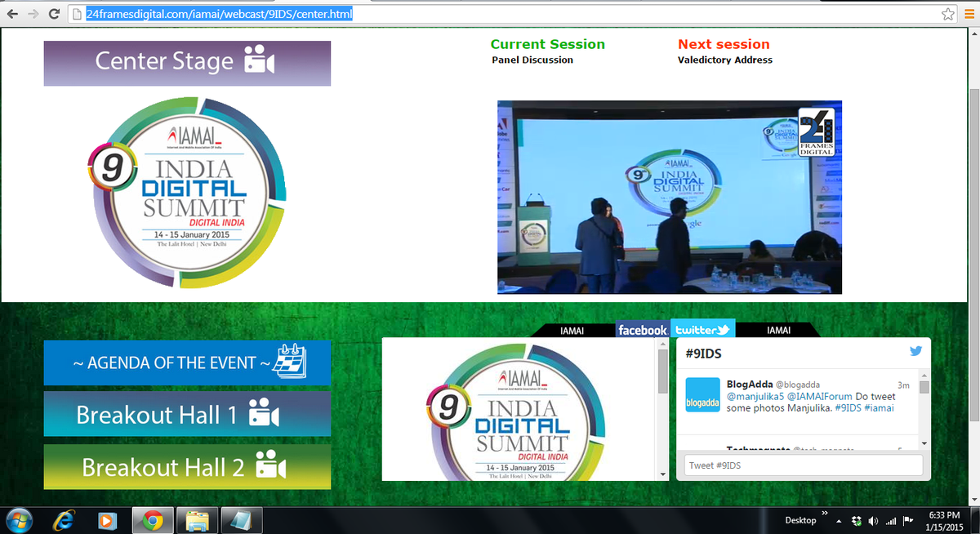Viewport: 980px width, 534px height.
Task: Open the network signal tray icon
Action: 891,521
